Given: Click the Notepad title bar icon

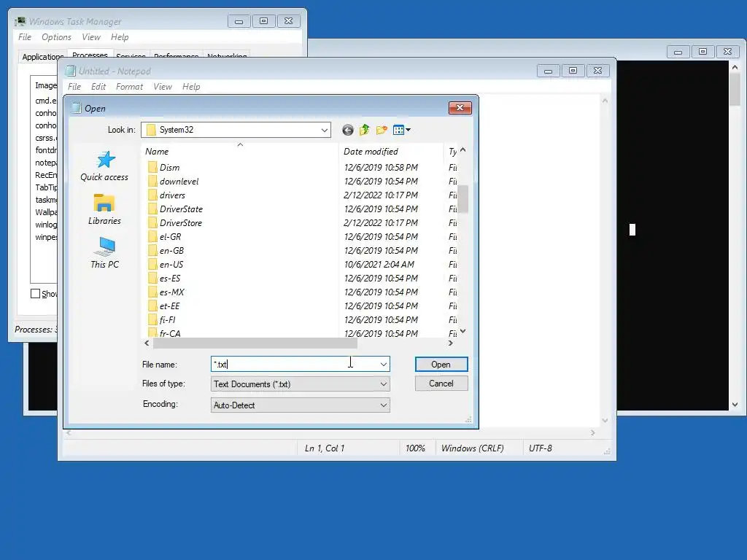Looking at the screenshot, I should [x=71, y=71].
